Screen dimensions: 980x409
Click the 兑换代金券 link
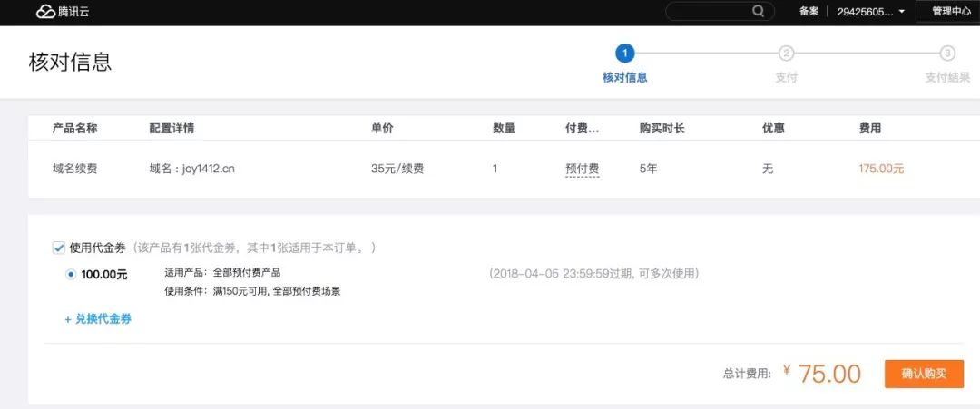click(x=98, y=319)
